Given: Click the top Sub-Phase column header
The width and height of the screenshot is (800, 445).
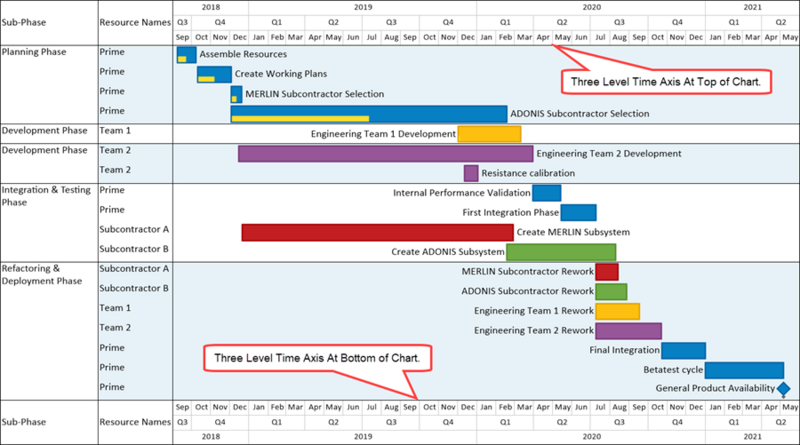Looking at the screenshot, I should (24, 22).
